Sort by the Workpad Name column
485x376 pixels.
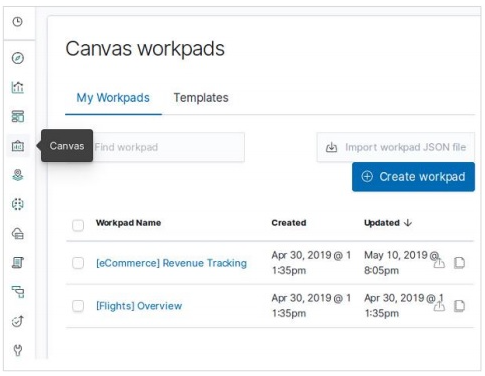tap(128, 223)
